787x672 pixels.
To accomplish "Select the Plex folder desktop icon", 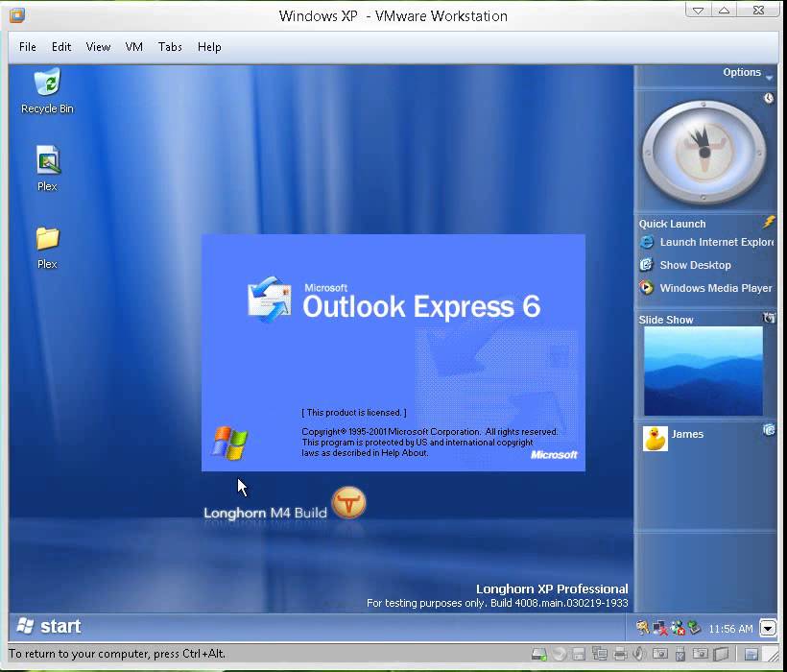I will tap(48, 238).
